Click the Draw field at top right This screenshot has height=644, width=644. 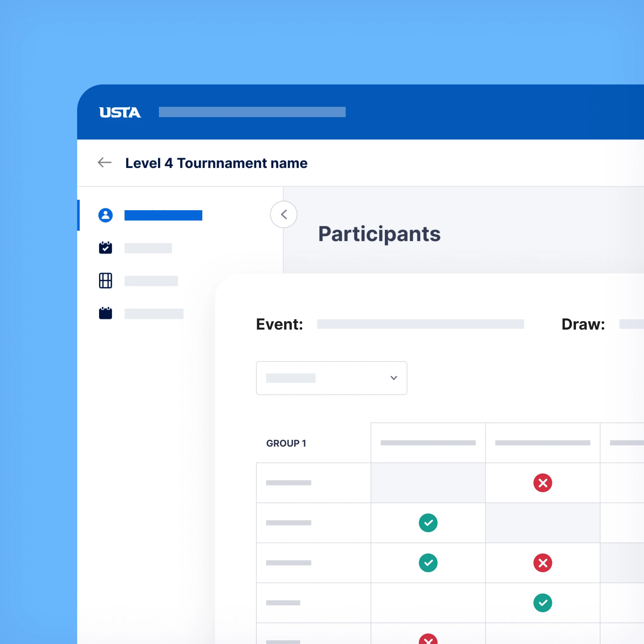pyautogui.click(x=583, y=324)
